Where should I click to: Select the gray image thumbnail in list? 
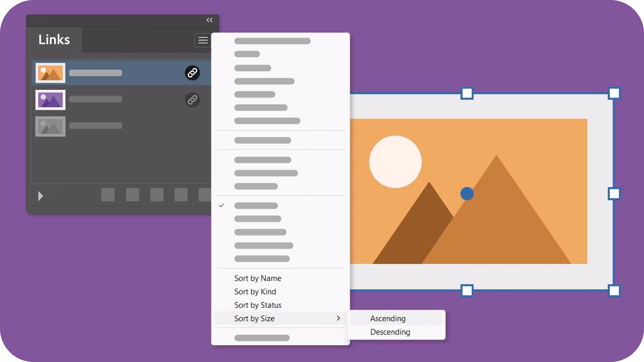tap(50, 126)
